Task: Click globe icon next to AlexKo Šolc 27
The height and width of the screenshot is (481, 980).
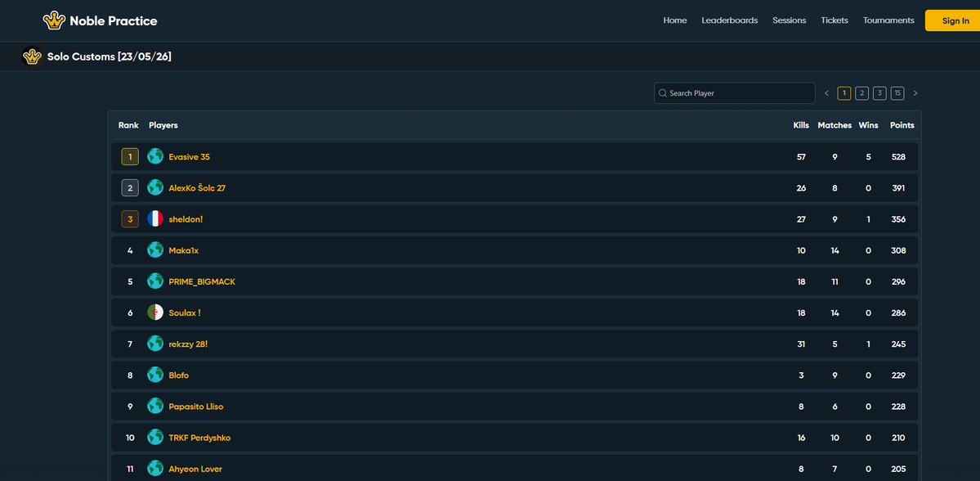Action: tap(155, 187)
